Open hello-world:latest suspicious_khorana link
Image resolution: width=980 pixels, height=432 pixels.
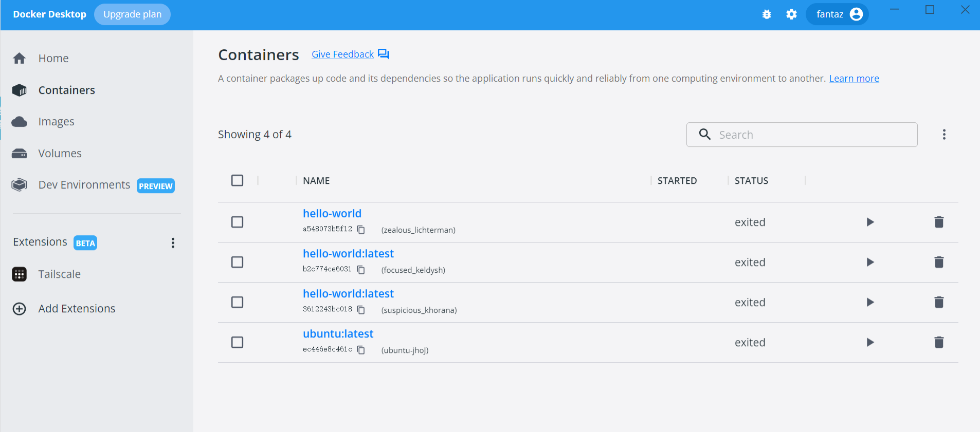pyautogui.click(x=348, y=294)
